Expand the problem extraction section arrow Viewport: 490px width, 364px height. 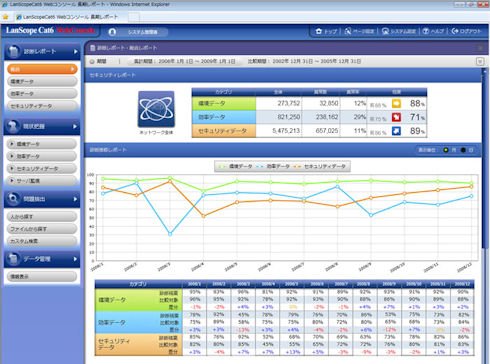coord(75,199)
